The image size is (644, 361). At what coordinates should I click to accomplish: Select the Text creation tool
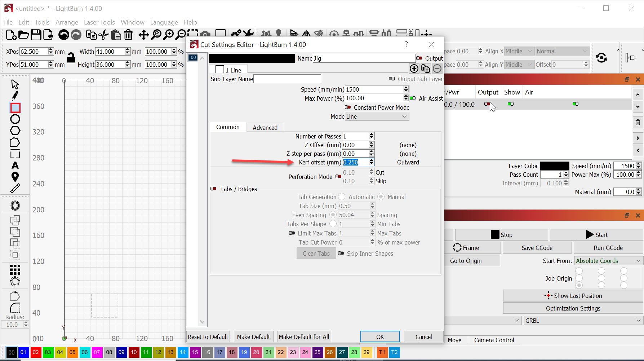pos(15,165)
